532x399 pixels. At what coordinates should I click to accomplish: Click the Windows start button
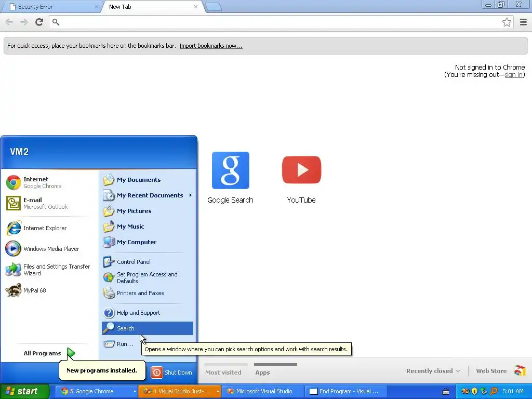click(25, 391)
